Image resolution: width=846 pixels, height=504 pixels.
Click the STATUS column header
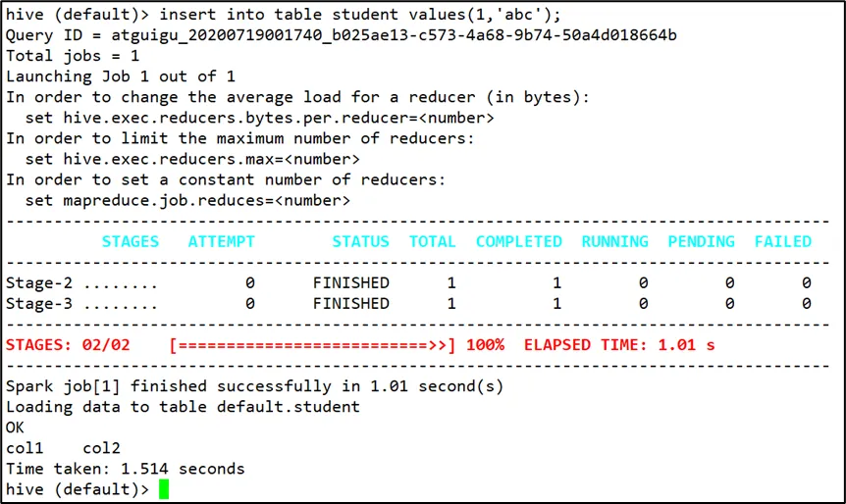pos(360,241)
